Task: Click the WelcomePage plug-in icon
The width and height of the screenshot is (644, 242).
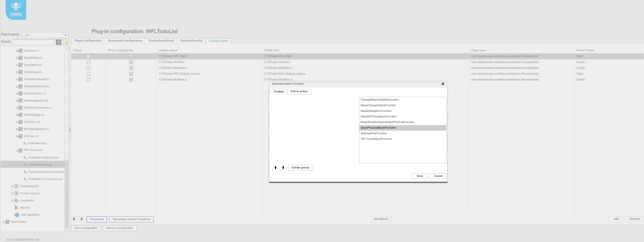Action: click(20, 115)
